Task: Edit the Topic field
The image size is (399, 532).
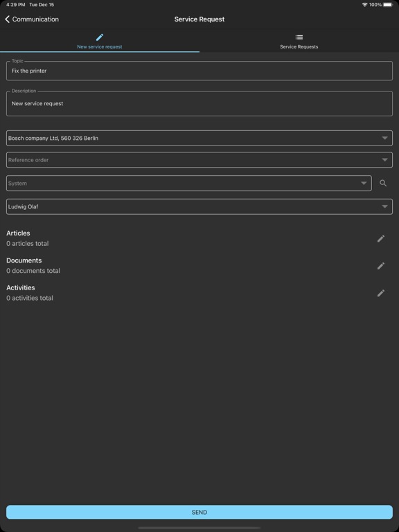Action: point(199,71)
